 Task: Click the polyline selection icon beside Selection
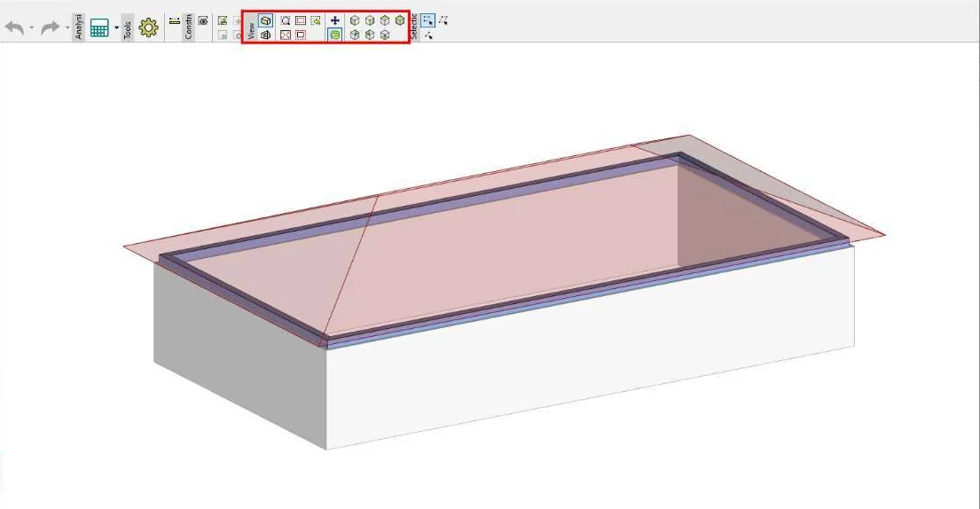[x=443, y=20]
